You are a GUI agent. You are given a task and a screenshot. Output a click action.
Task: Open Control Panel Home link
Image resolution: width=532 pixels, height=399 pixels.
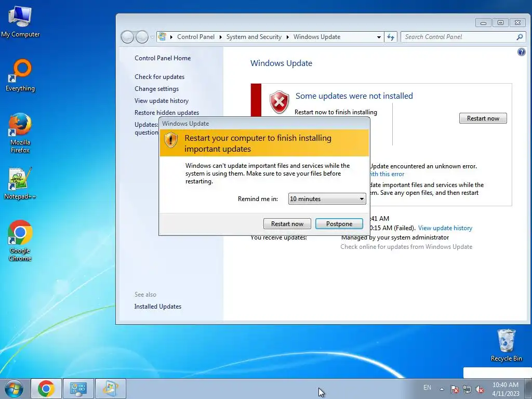coord(163,58)
